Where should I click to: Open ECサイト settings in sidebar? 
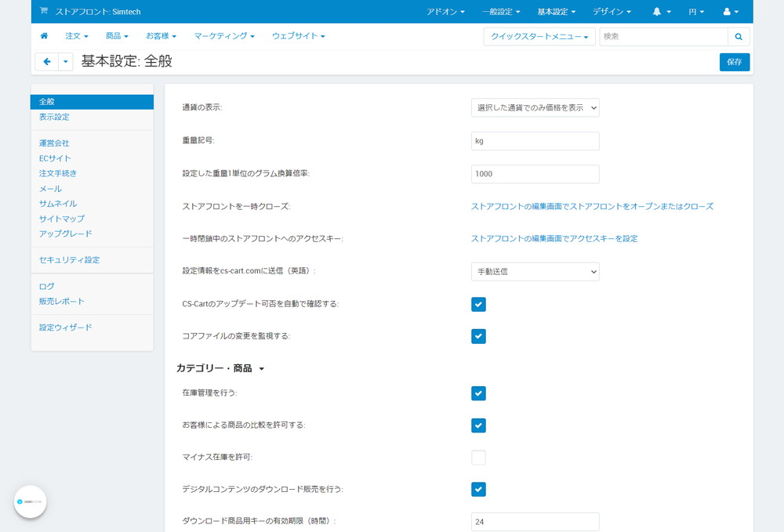point(55,158)
